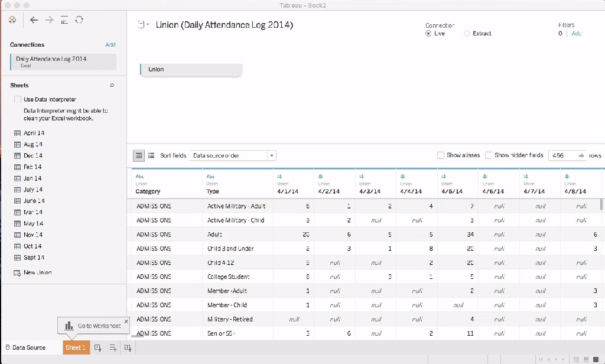This screenshot has height=364, width=605.
Task: Enable Use Data Interpreter checkbox
Action: (x=18, y=100)
